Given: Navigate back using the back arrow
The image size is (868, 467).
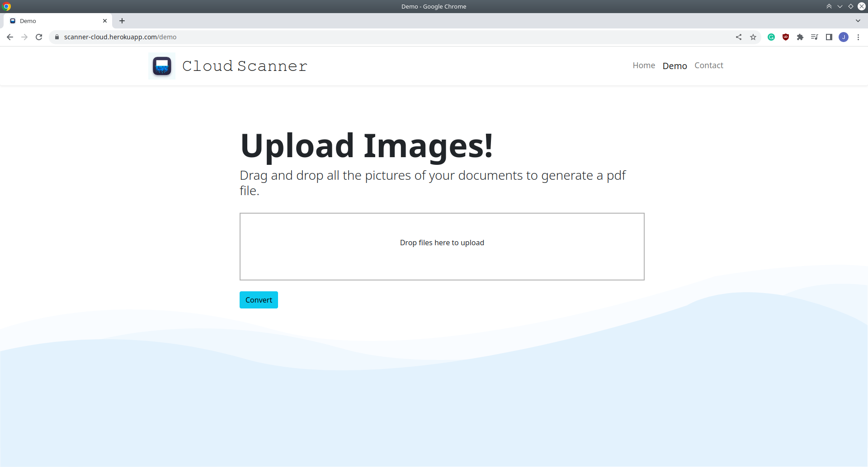Looking at the screenshot, I should 9,37.
